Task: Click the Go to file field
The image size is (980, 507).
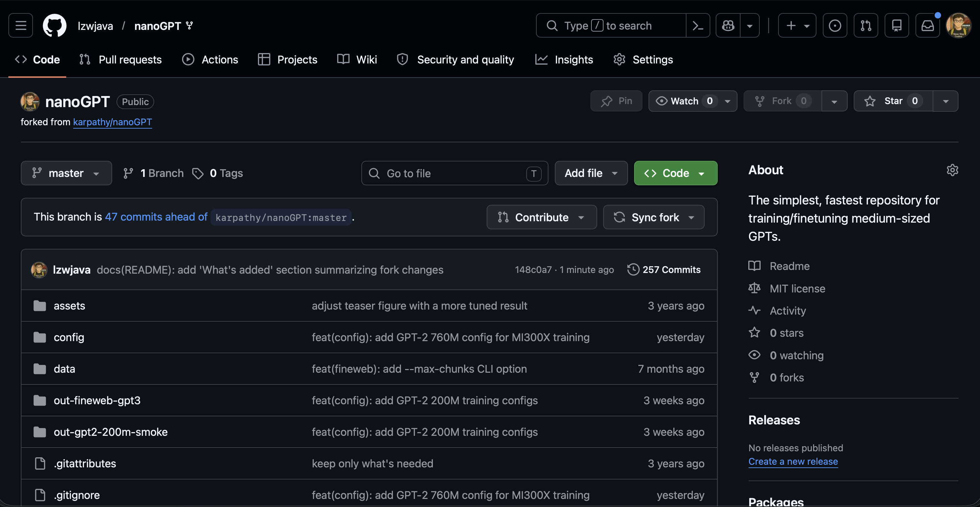Action: 455,173
